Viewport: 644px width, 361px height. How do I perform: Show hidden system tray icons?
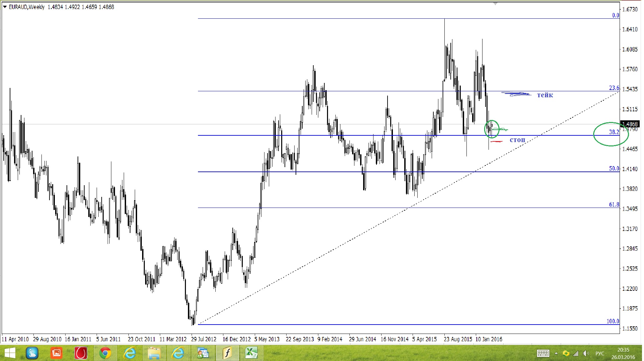coord(556,353)
